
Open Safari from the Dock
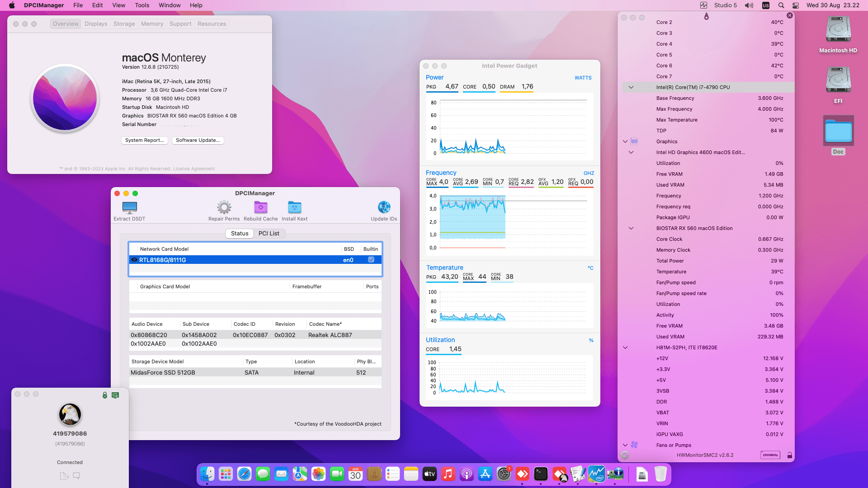point(244,474)
